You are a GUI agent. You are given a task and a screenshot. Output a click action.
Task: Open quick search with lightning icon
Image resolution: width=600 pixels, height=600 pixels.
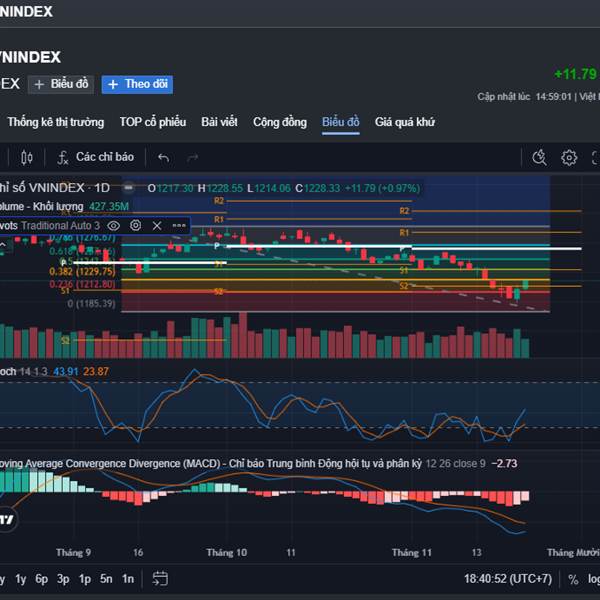(x=540, y=158)
